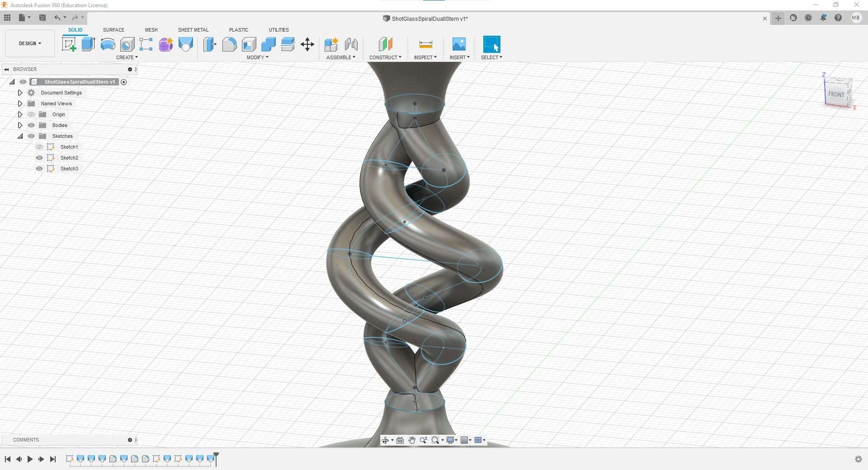Image resolution: width=868 pixels, height=470 pixels.
Task: Click the Joint tool icon
Action: pyautogui.click(x=351, y=44)
